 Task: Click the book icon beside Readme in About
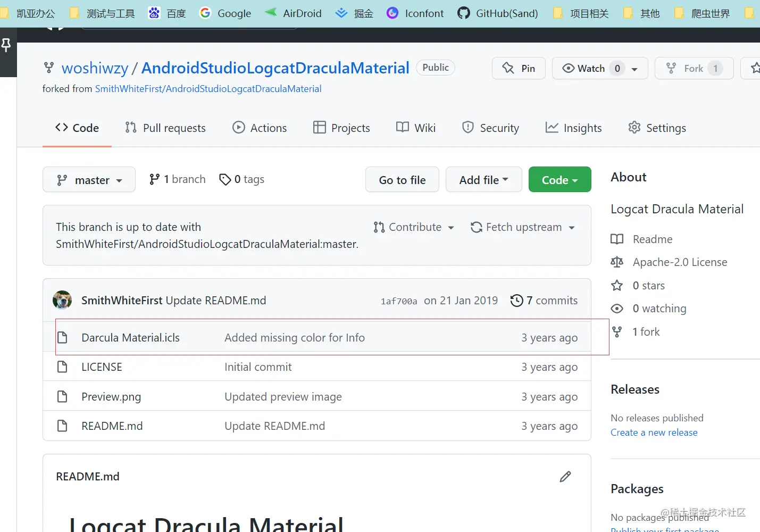point(617,239)
